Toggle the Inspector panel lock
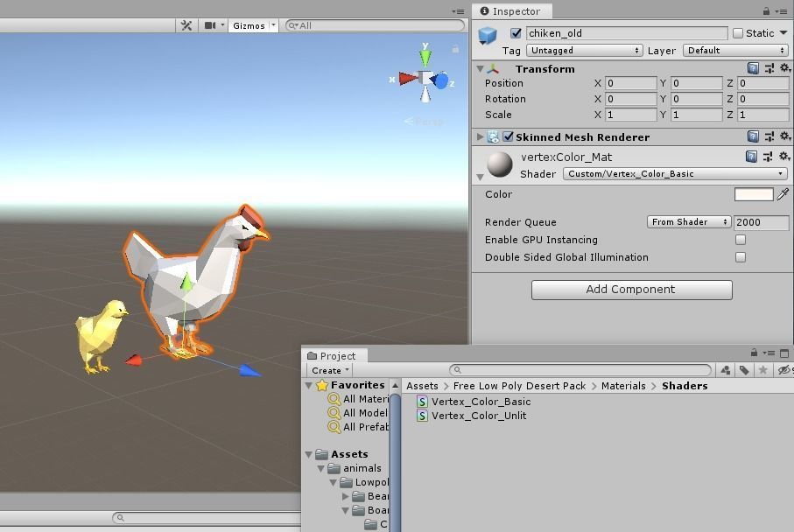794x532 pixels. pos(766,10)
